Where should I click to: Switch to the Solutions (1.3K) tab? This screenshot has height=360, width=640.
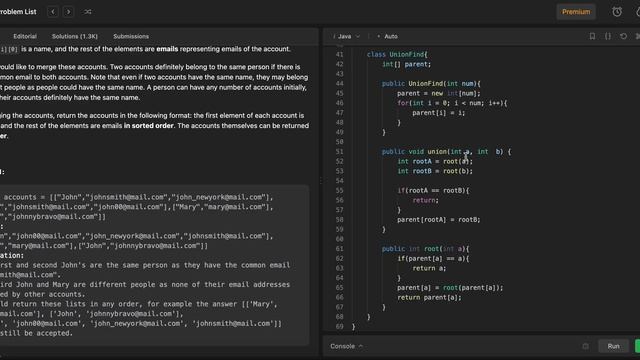pos(75,36)
